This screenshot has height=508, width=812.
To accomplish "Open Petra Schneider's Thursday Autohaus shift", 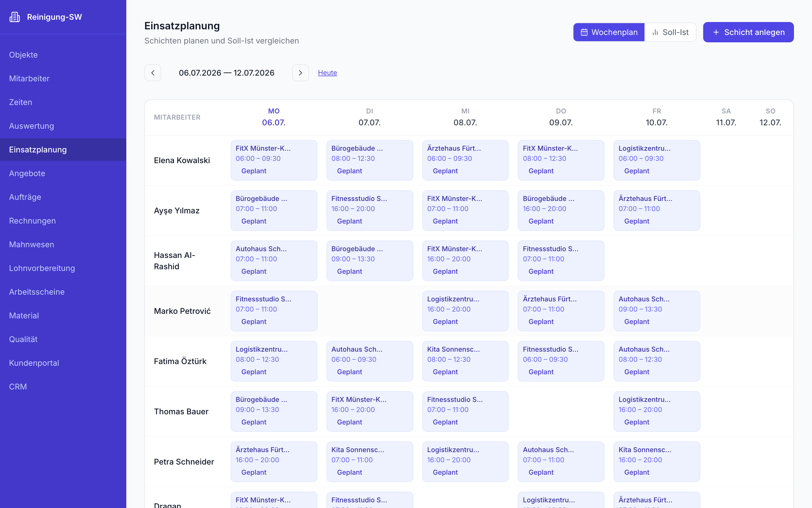I will coord(561,462).
